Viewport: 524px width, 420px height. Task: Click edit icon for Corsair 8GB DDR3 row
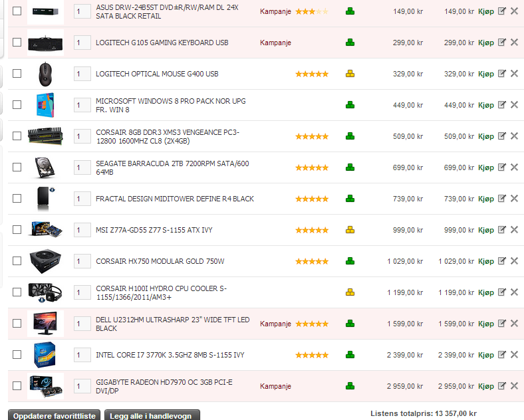[501, 136]
